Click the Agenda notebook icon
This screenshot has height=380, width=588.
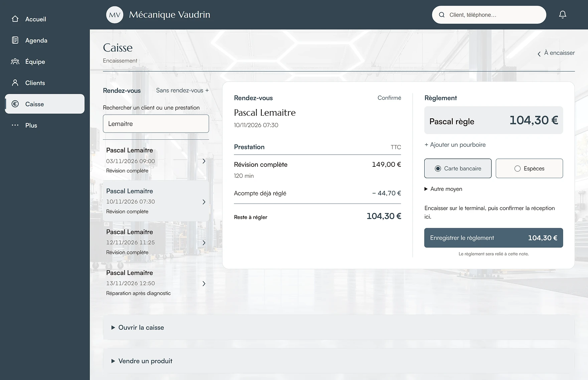tap(15, 40)
